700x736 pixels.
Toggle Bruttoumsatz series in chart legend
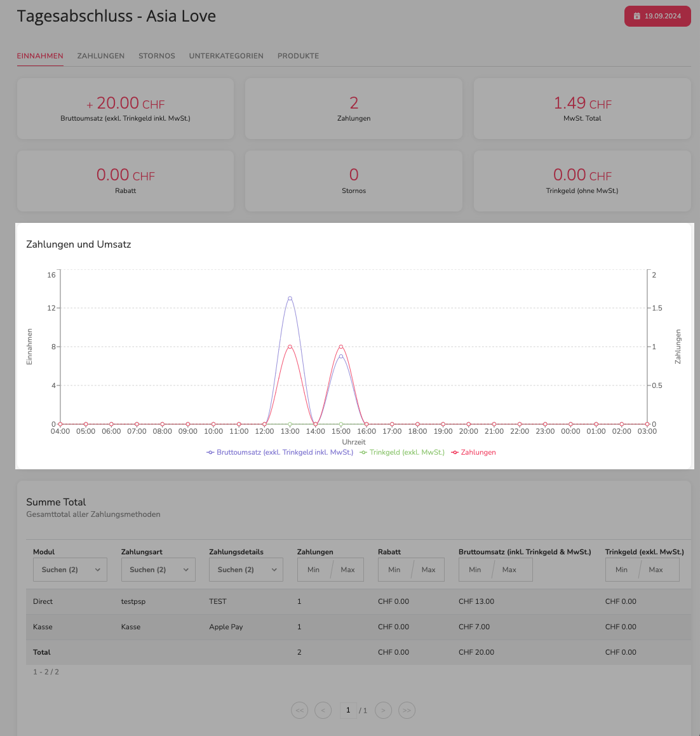tap(280, 453)
